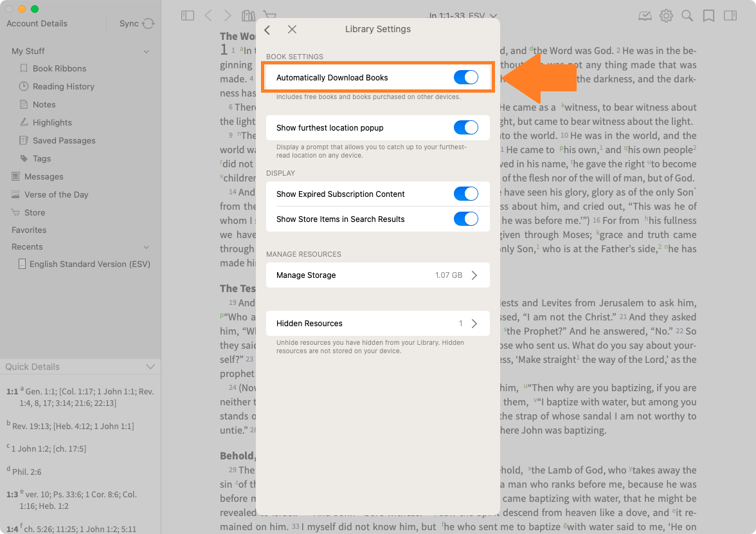
Task: Disable Automatically Download Books
Action: 466,78
